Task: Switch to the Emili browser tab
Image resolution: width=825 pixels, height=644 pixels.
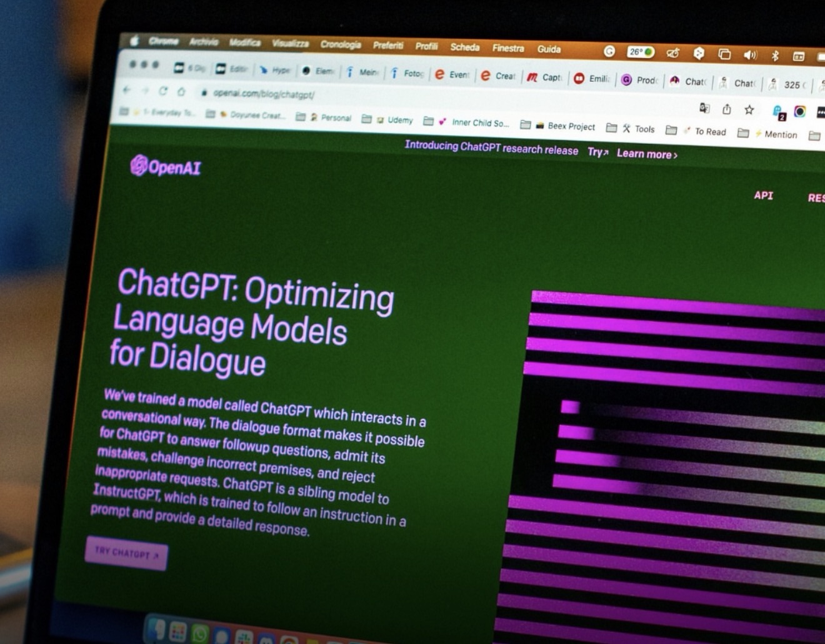Action: click(x=592, y=78)
